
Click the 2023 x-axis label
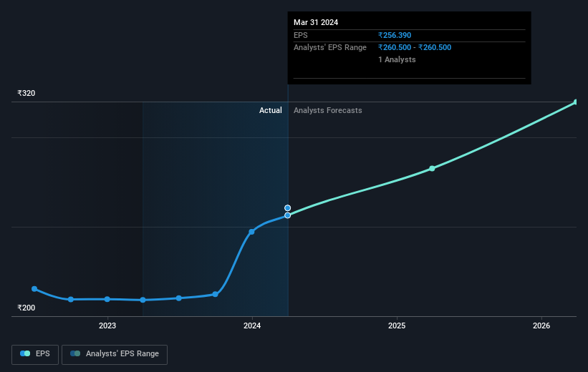(107, 326)
